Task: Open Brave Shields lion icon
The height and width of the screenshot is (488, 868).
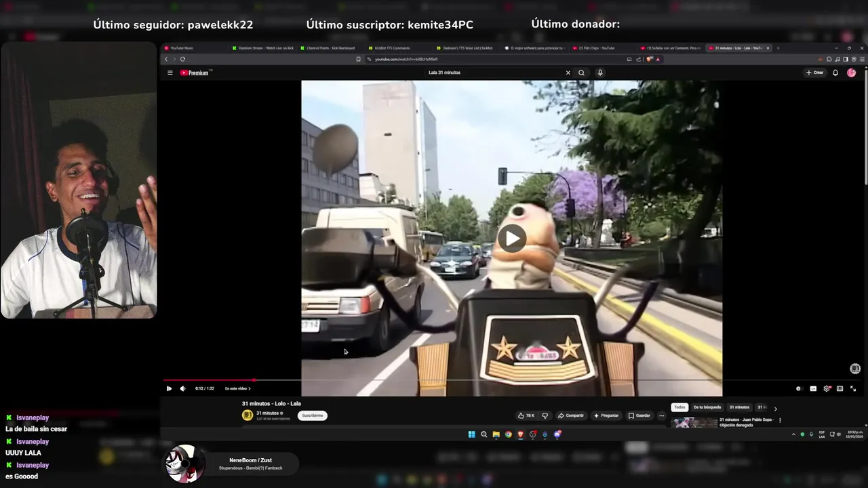Action: tap(649, 59)
